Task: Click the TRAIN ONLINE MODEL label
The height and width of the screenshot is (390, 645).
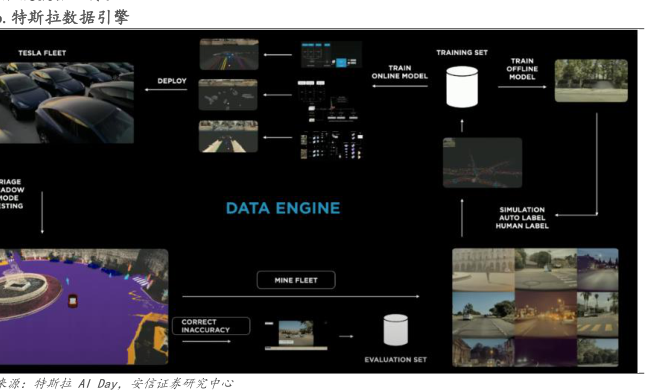Action: (400, 72)
